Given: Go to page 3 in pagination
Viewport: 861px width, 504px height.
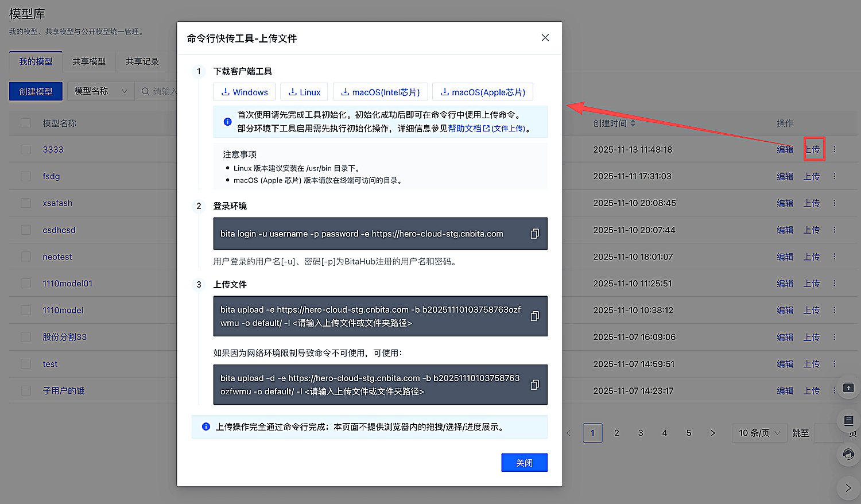Looking at the screenshot, I should (x=641, y=433).
